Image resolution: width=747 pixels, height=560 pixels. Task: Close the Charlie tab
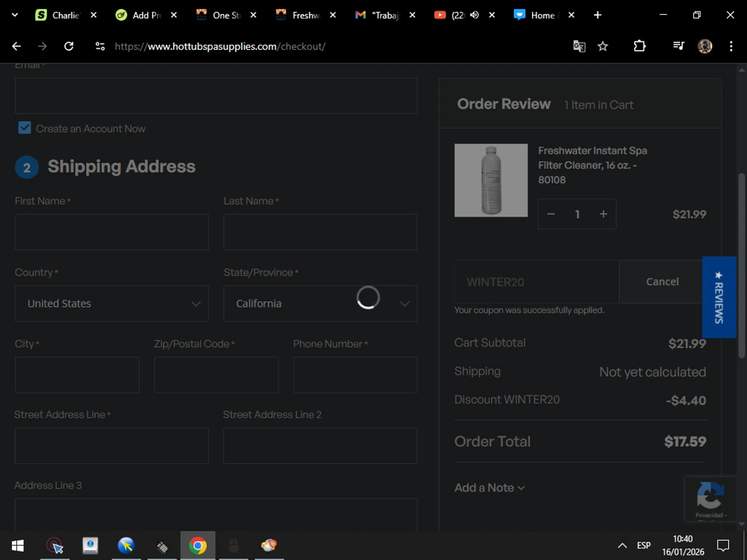(94, 15)
